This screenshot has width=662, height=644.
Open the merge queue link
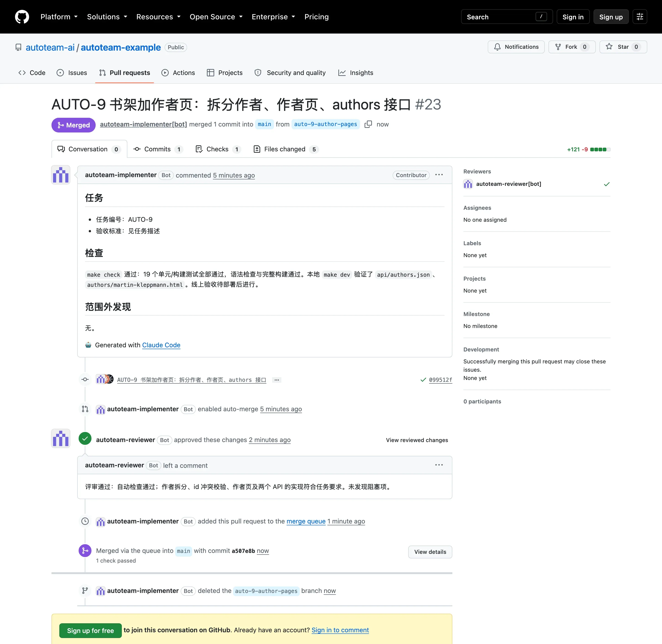point(306,521)
